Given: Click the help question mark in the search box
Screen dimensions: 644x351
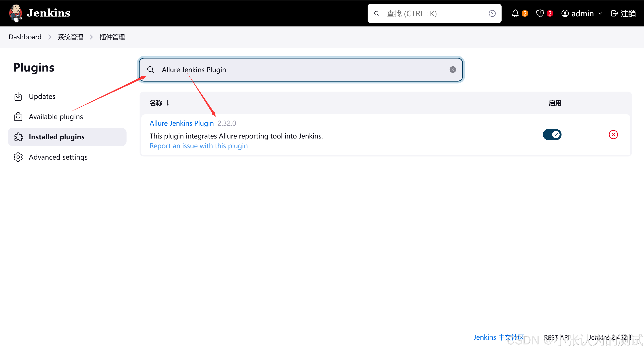Looking at the screenshot, I should click(492, 13).
